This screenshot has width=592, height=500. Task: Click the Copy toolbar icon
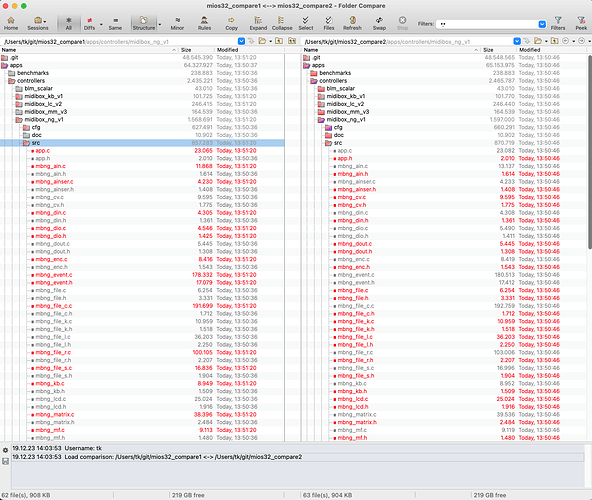pos(231,23)
